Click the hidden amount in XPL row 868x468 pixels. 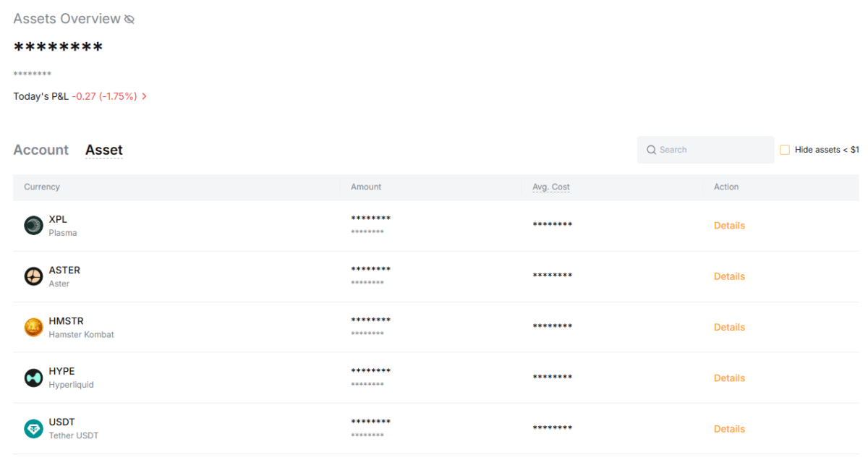point(370,218)
